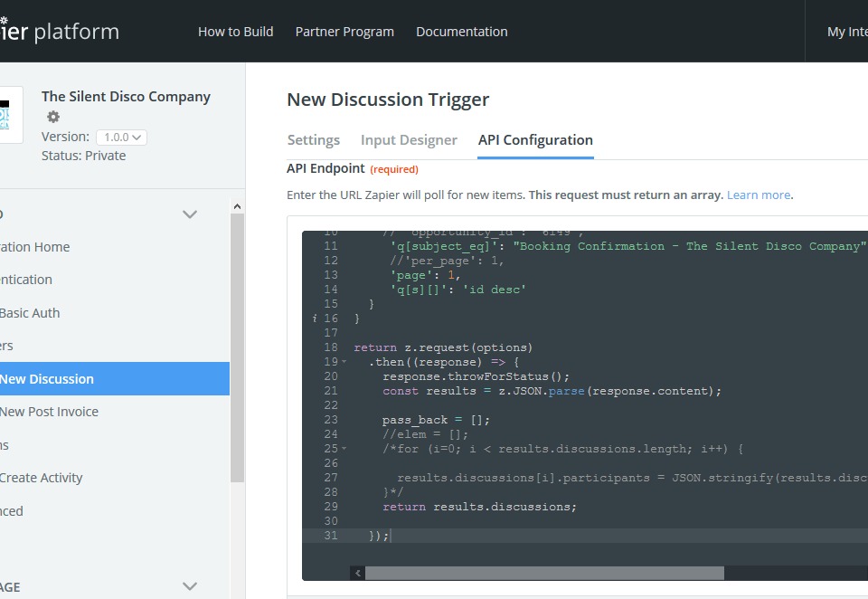
Task: Click return z.request(options) on line 18
Action: [x=443, y=347]
